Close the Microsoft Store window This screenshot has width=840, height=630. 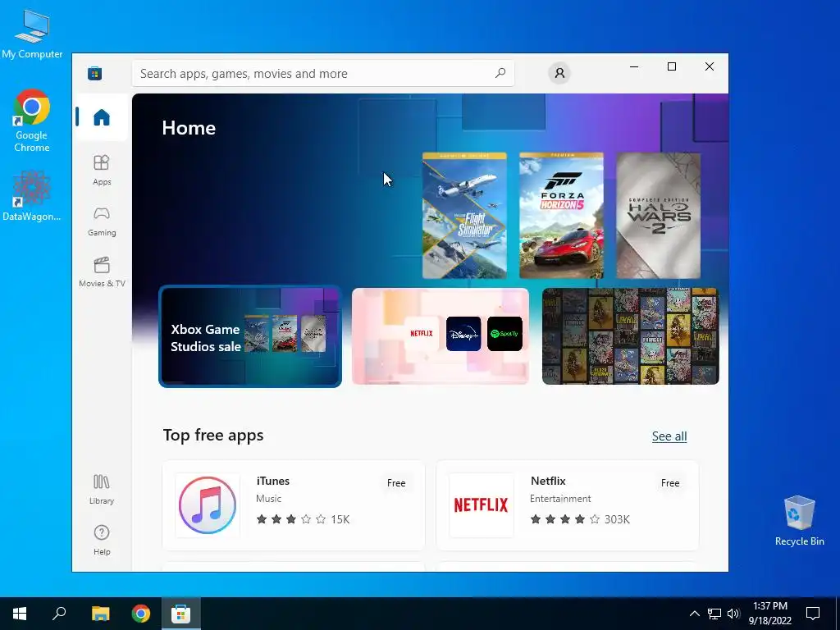pos(710,66)
